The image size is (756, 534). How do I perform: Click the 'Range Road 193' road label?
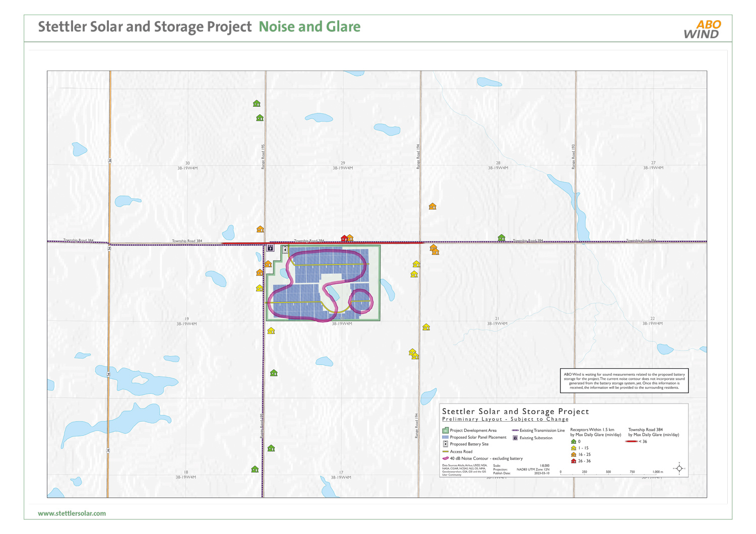pos(573,157)
